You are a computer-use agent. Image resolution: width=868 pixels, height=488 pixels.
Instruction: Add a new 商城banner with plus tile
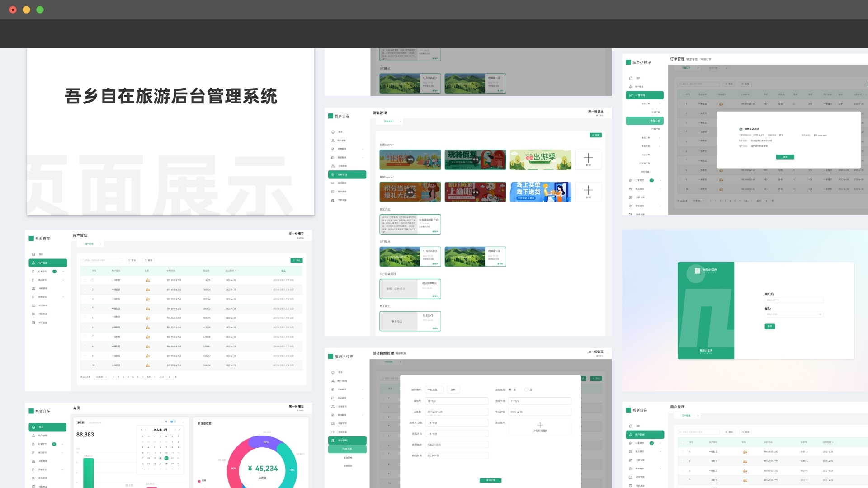click(x=588, y=192)
